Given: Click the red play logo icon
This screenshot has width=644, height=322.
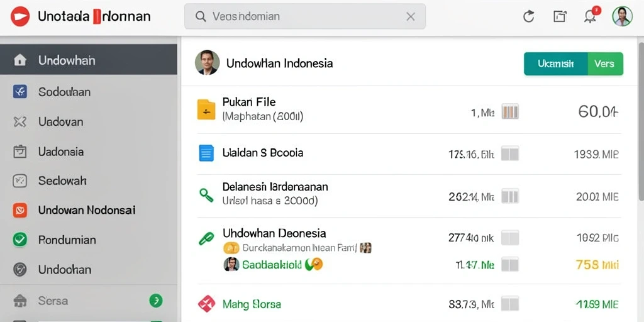Looking at the screenshot, I should 19,16.
